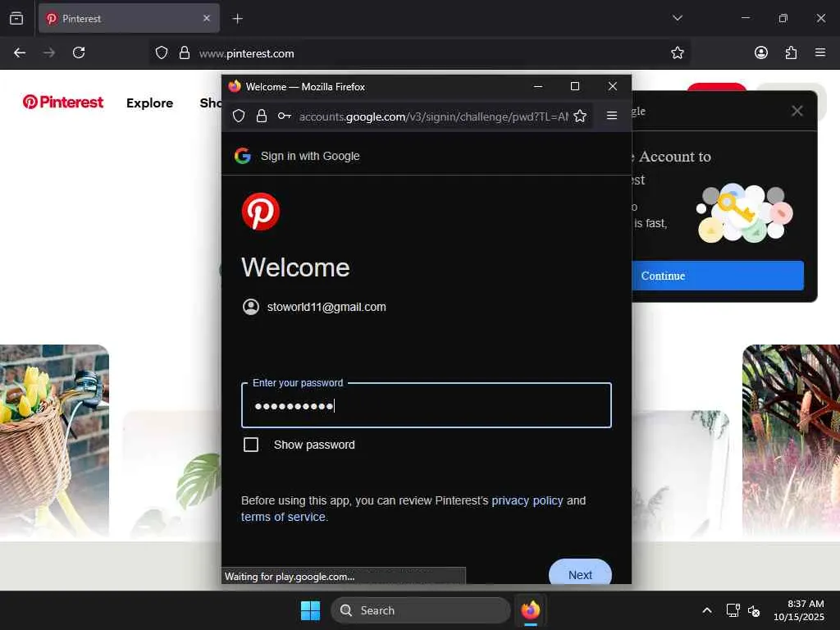Minimize the Welcome Mozilla Firefox popup

point(538,86)
